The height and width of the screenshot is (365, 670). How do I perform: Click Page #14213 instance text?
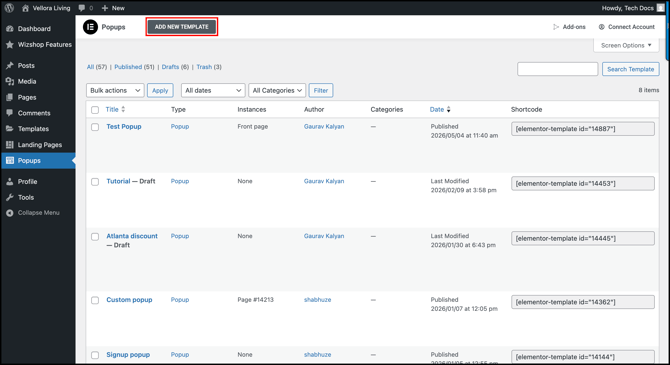pyautogui.click(x=255, y=300)
